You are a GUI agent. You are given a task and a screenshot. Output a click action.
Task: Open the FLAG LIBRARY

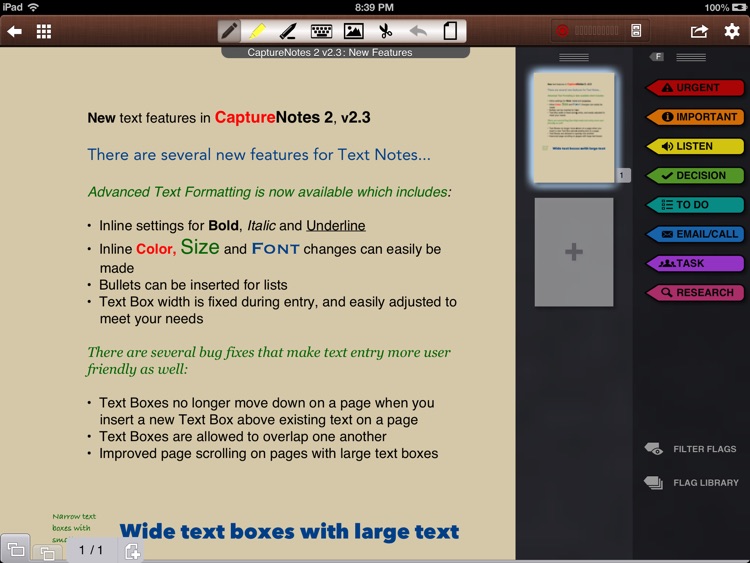tap(691, 483)
